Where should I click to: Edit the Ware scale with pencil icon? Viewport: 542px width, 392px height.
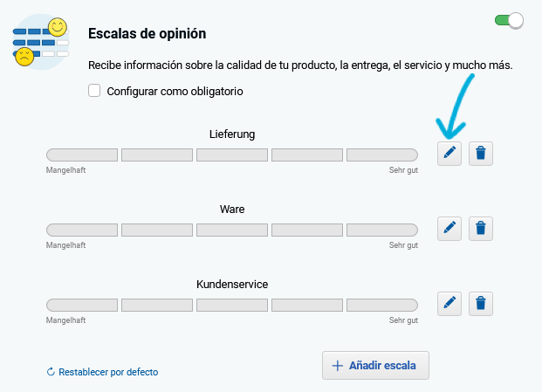pyautogui.click(x=449, y=229)
